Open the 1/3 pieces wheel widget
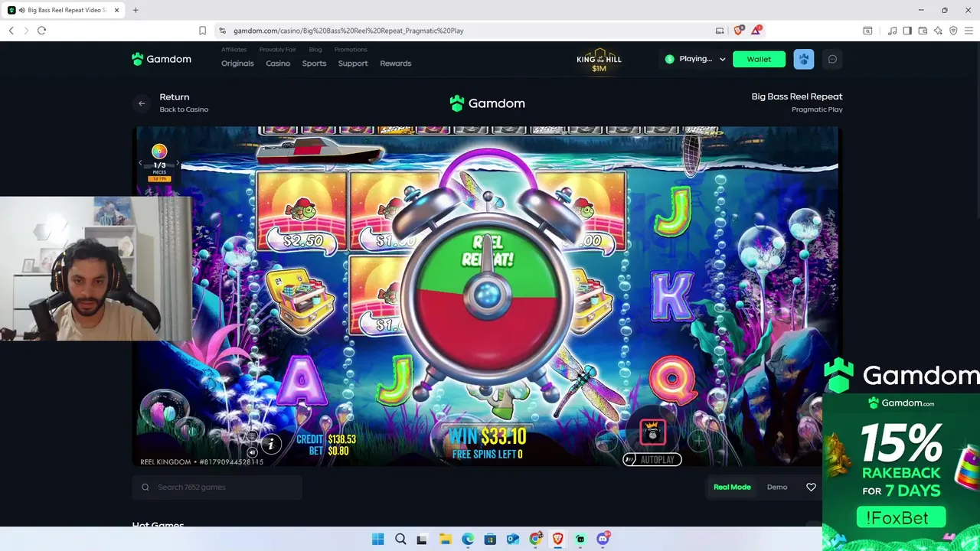Screen dimensions: 980x551 click(159, 163)
